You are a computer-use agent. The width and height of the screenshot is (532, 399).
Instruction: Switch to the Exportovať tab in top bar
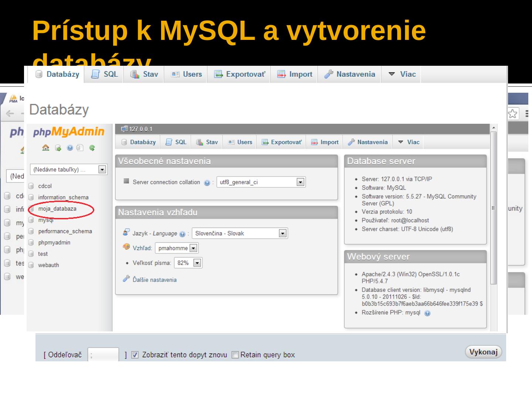[x=240, y=74]
